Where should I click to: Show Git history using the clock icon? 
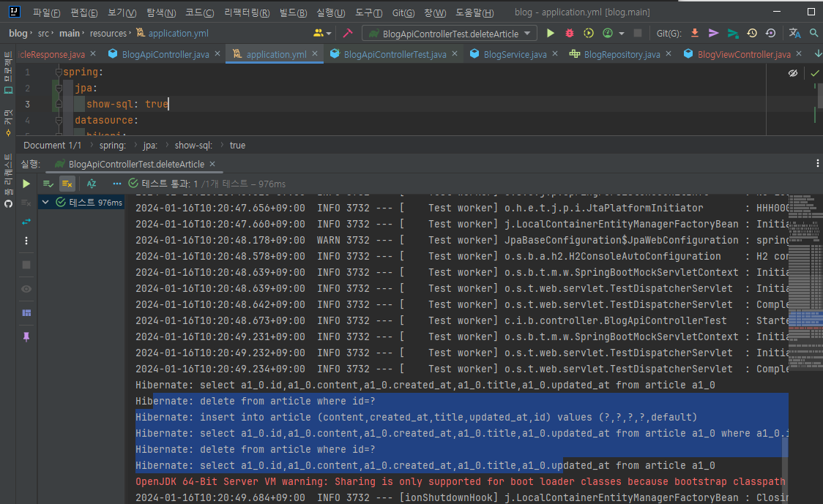(752, 33)
